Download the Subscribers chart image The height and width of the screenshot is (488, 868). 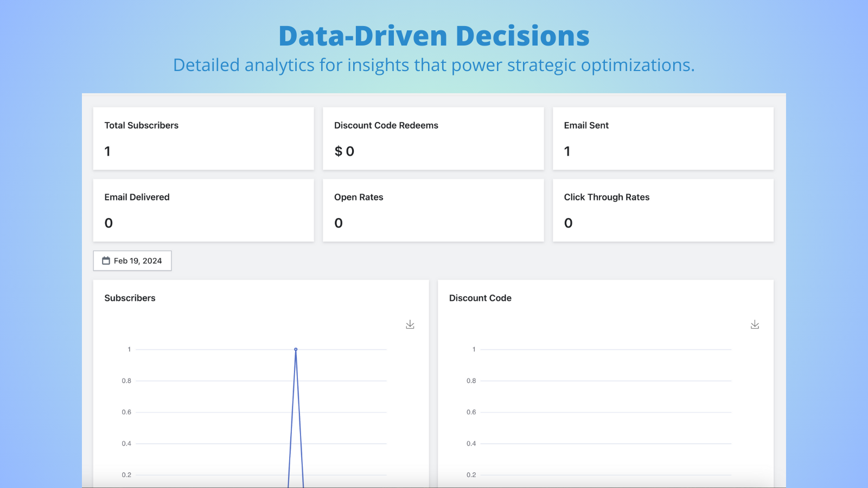point(410,324)
